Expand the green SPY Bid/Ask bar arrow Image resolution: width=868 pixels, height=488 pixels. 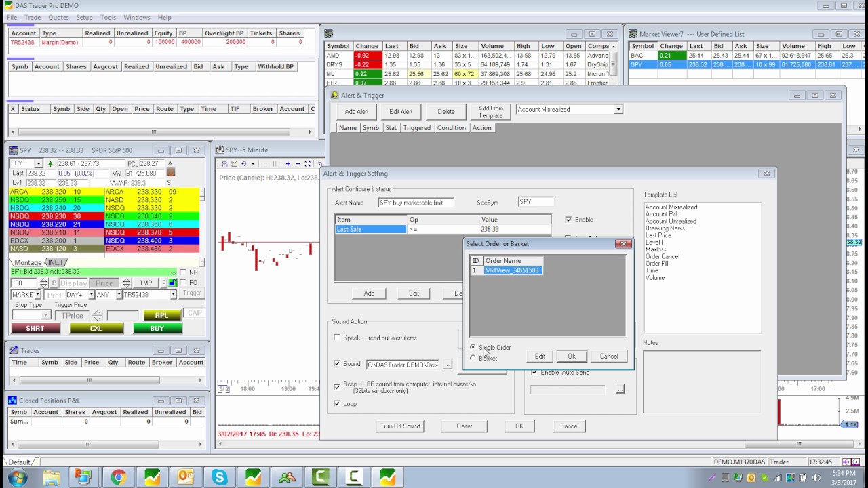click(x=174, y=273)
